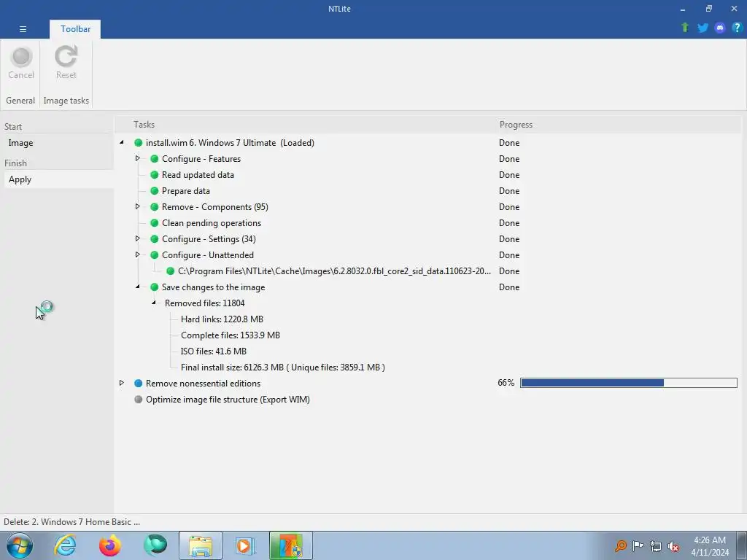747x560 pixels.
Task: Open the green globe browser taskbar icon
Action: [x=155, y=545]
